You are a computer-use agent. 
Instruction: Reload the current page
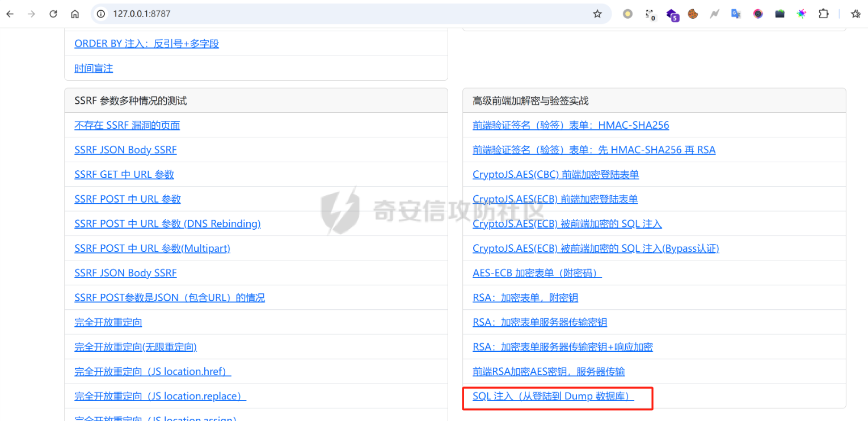pyautogui.click(x=53, y=14)
